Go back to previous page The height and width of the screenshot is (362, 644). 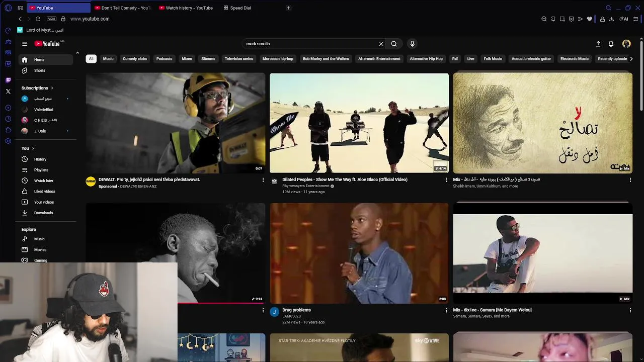click(x=20, y=19)
